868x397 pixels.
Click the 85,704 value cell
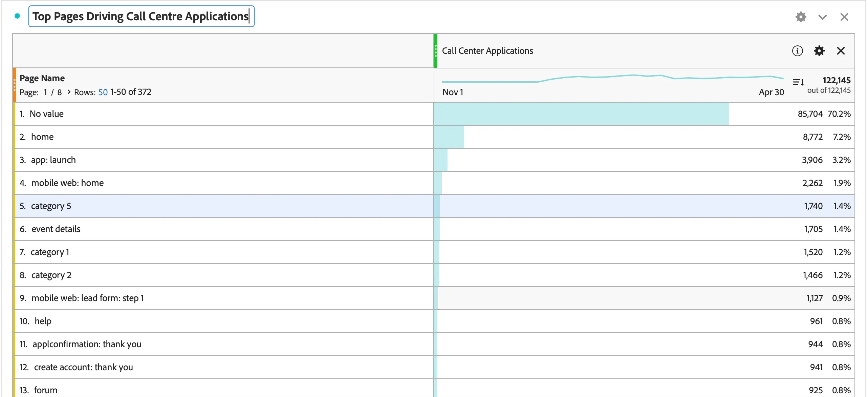click(810, 114)
